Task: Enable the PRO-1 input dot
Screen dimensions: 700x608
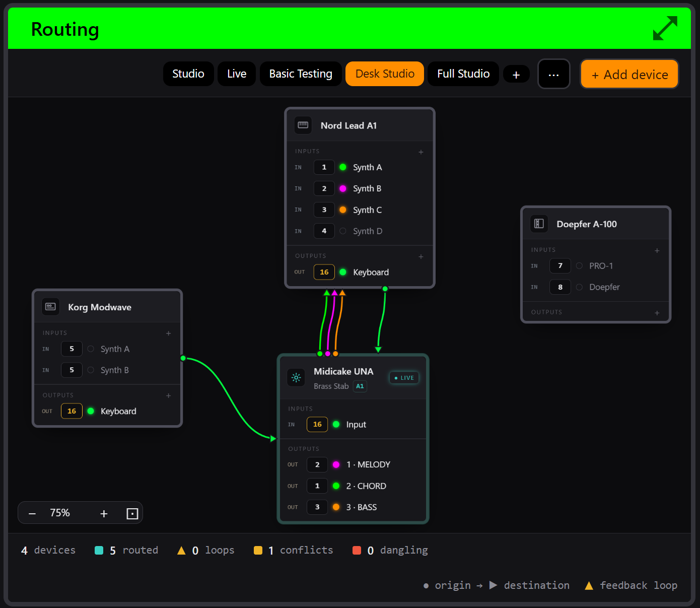Action: coord(579,266)
